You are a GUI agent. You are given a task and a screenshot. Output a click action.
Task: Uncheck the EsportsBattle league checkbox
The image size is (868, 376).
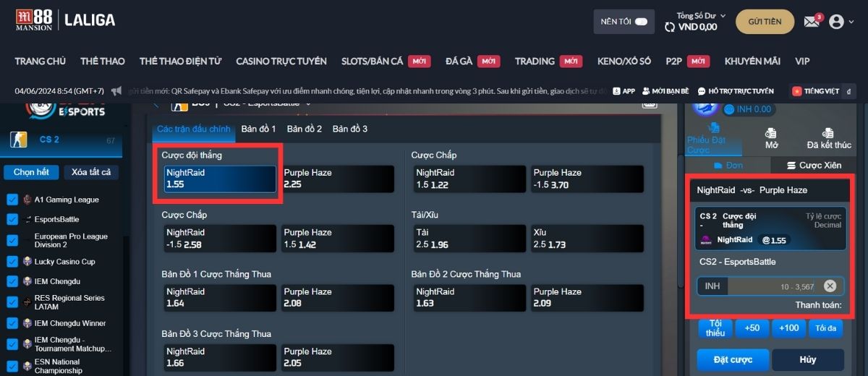click(x=12, y=219)
